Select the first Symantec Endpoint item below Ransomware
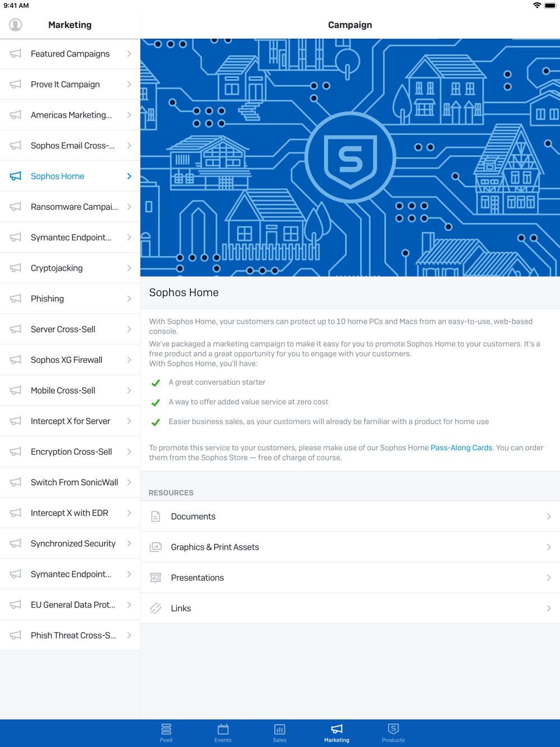 (70, 237)
